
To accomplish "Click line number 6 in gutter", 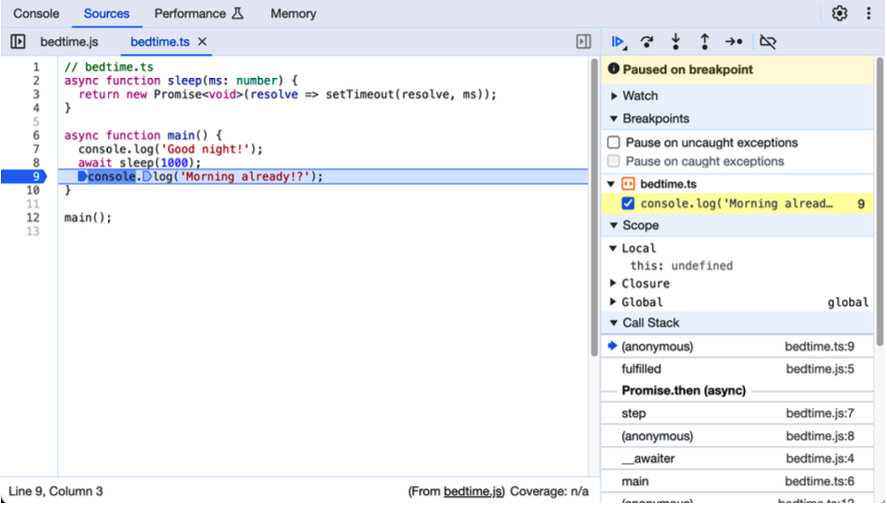I will pos(36,135).
